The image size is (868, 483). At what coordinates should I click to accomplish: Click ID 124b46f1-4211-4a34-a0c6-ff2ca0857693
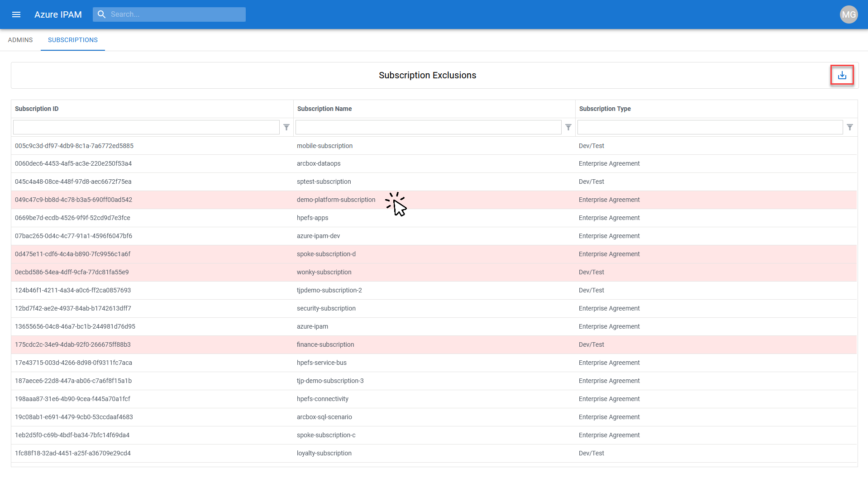pos(73,290)
